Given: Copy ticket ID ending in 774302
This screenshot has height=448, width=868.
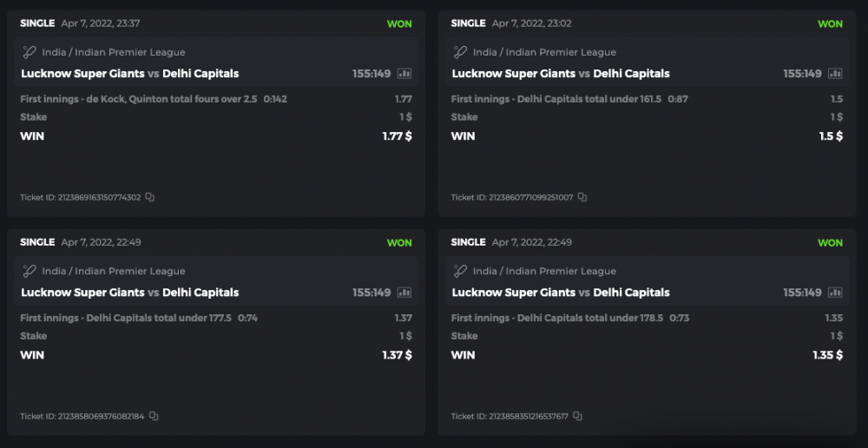Looking at the screenshot, I should point(150,197).
